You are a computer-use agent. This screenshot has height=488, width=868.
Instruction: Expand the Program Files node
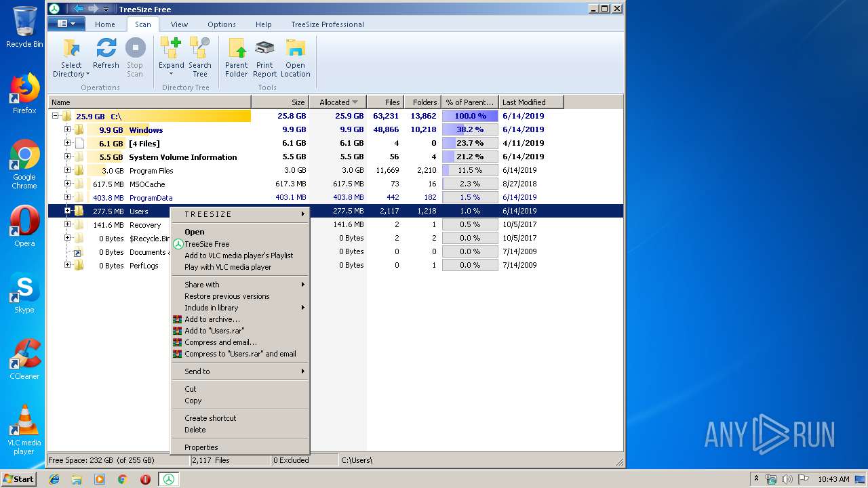click(67, 170)
